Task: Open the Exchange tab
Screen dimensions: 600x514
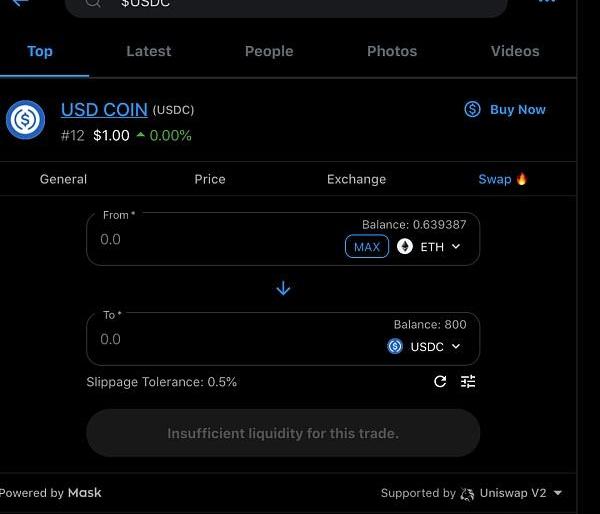Action: point(356,179)
